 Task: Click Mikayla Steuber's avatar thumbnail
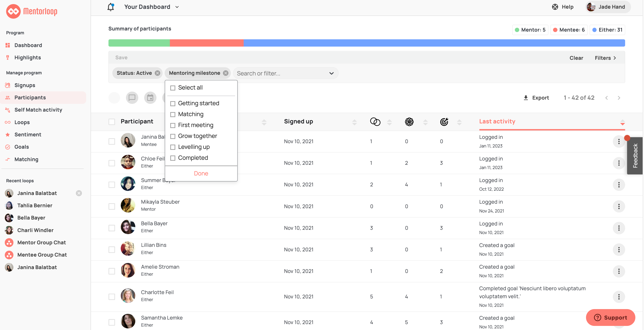coord(128,205)
